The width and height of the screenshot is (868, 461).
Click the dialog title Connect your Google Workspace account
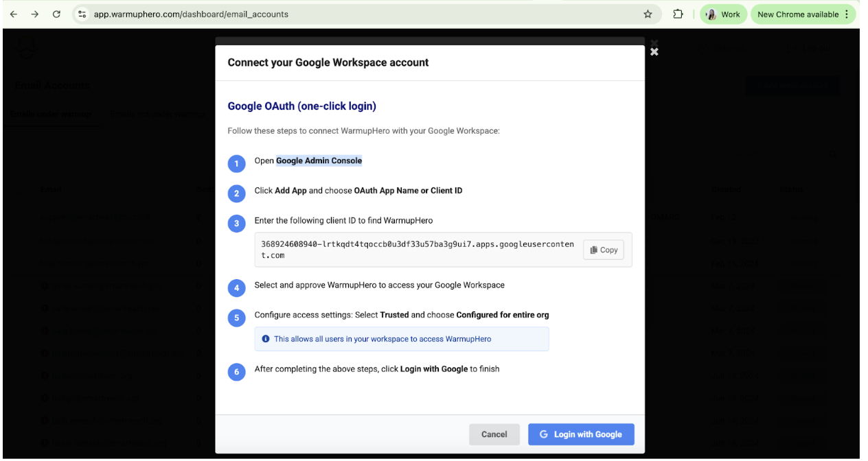328,62
